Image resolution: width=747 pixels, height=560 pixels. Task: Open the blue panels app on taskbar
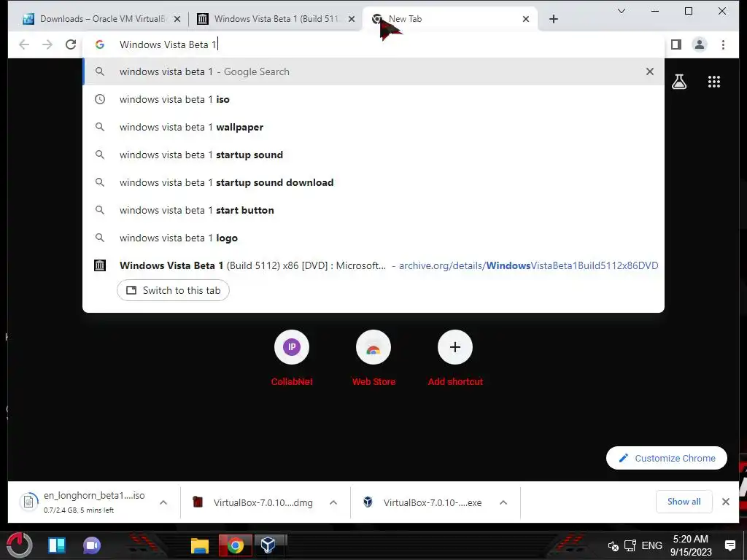[x=57, y=545]
